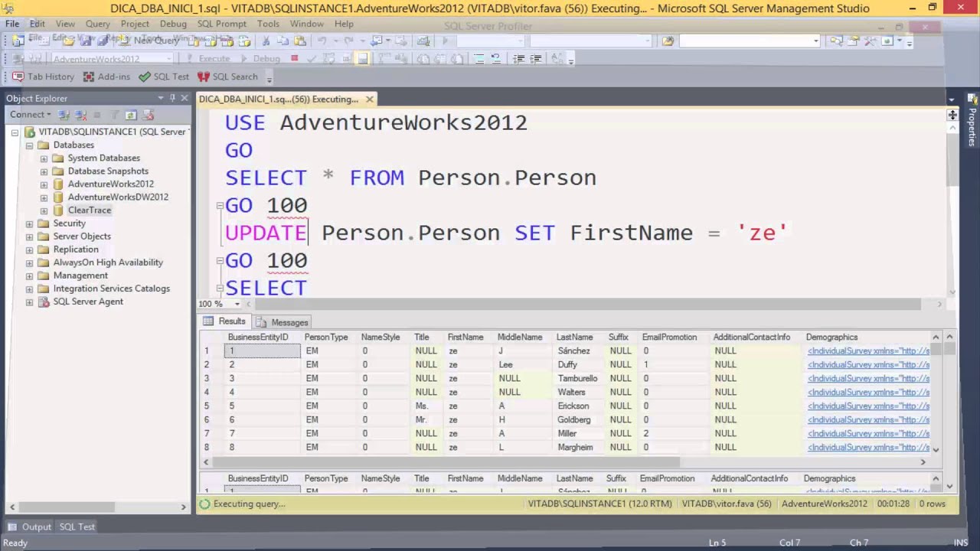This screenshot has height=551, width=980.
Task: Click the New Query toolbar button
Action: point(149,41)
